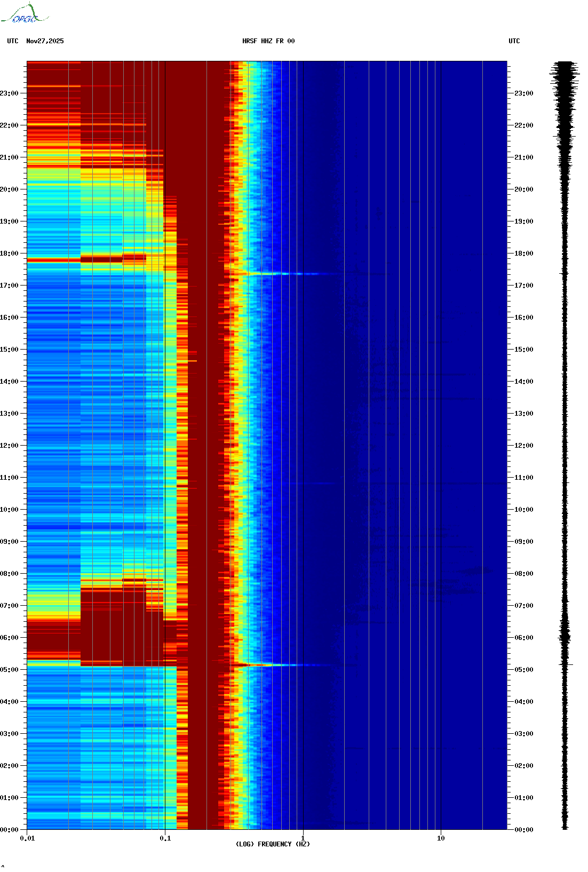The image size is (588, 872).
Task: Select the (LOG) FREQUENCY (HZ) axis title
Action: [273, 844]
